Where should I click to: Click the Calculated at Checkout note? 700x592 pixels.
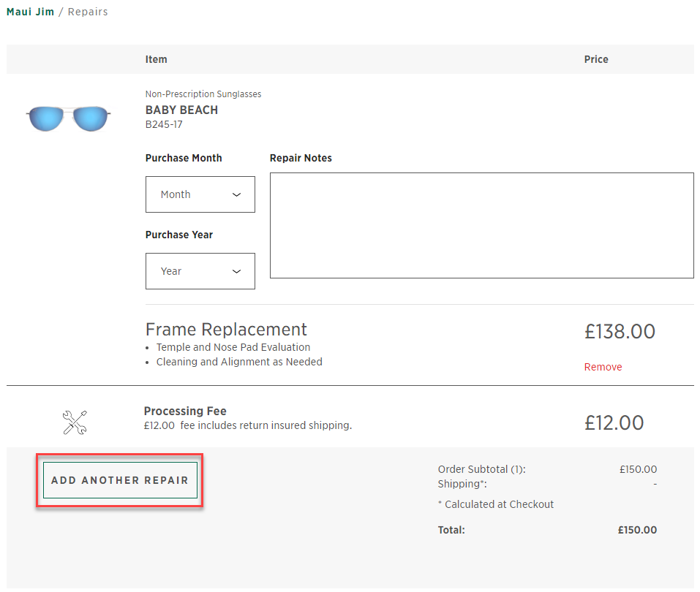pos(495,504)
